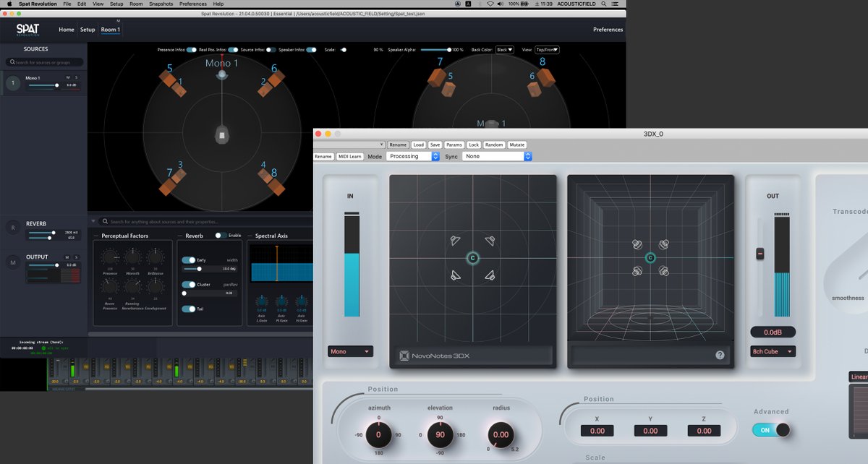Click the Position X value field
The height and width of the screenshot is (464, 868).
pos(597,431)
